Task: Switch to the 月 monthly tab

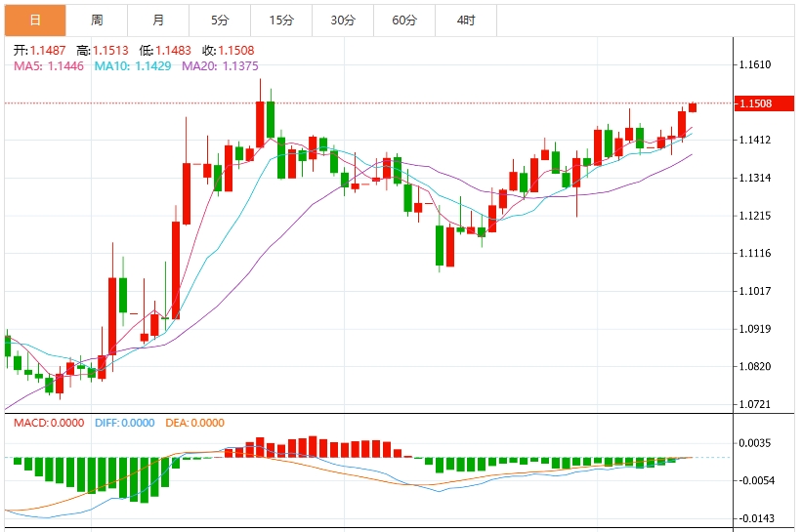Action: tap(158, 20)
